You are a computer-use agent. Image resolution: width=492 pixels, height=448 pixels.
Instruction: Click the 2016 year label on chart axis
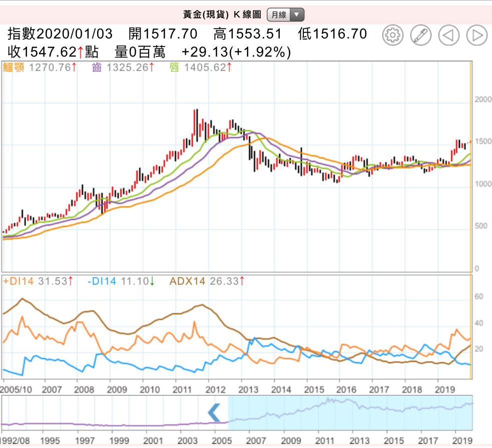pyautogui.click(x=346, y=389)
